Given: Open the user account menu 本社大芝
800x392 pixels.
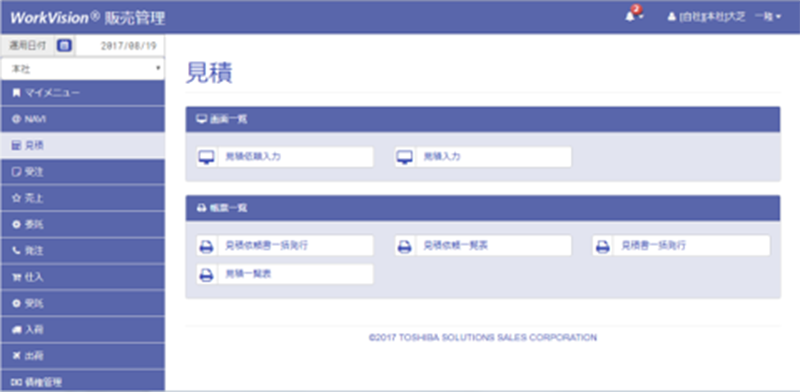Looking at the screenshot, I should coord(707,17).
